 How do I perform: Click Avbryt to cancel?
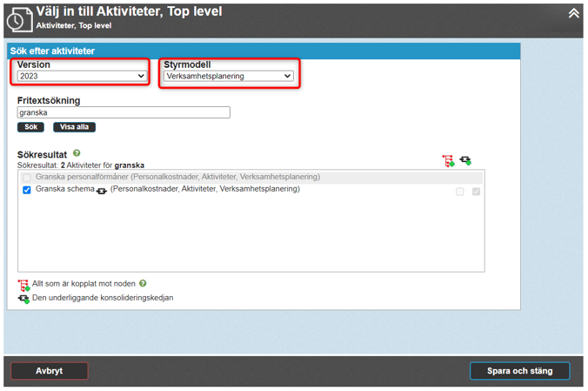(x=49, y=371)
